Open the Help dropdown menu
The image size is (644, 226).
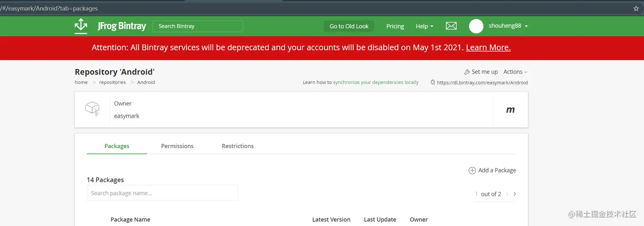[x=424, y=26]
